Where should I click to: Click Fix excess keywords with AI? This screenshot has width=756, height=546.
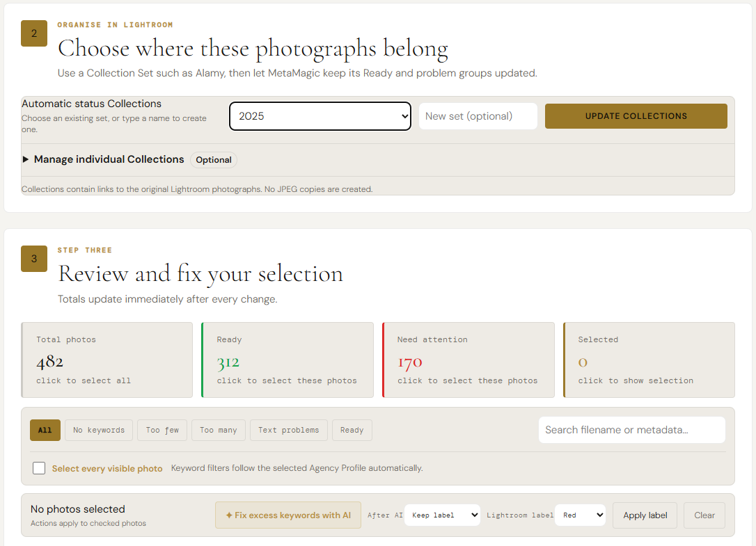click(288, 515)
